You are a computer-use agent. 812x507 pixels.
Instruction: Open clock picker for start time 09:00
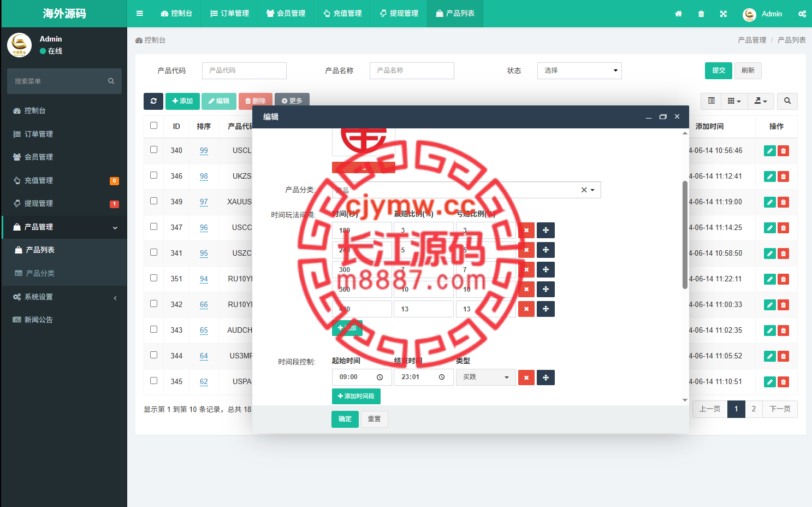380,378
